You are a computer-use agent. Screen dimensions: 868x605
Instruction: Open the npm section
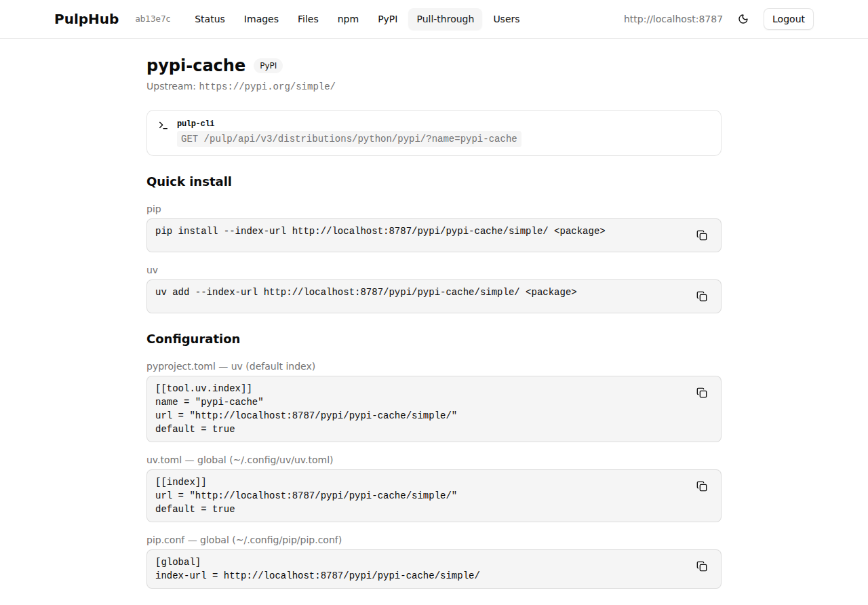348,19
